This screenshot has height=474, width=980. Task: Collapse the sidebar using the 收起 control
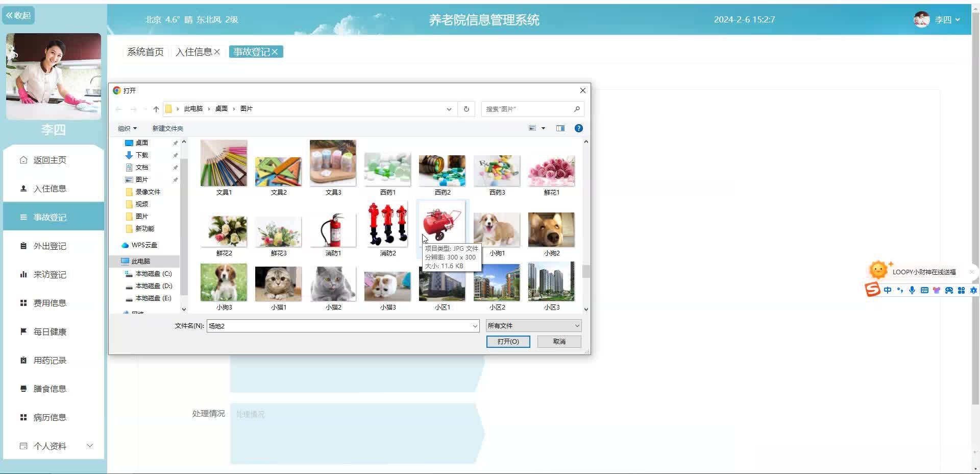tap(18, 15)
